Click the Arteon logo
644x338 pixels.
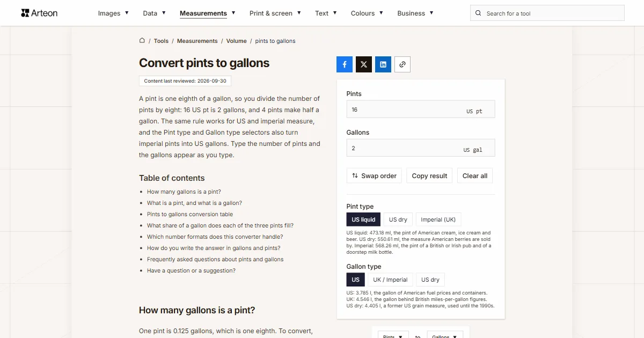point(39,13)
